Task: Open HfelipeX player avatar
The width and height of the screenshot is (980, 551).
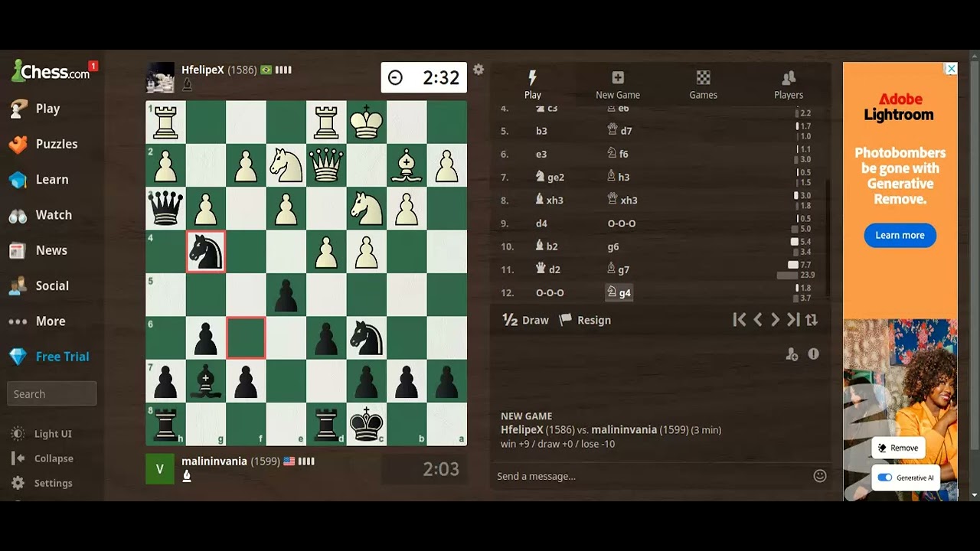Action: (160, 77)
